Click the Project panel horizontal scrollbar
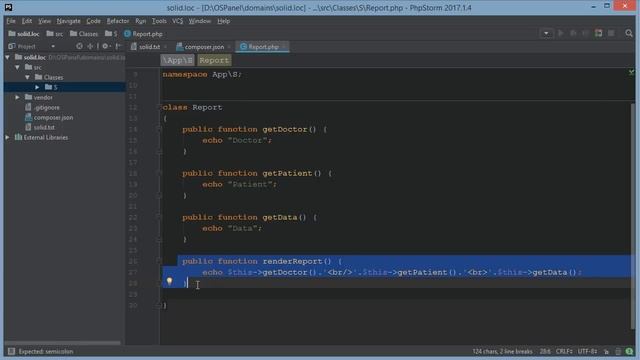The image size is (640, 360). click(x=62, y=343)
